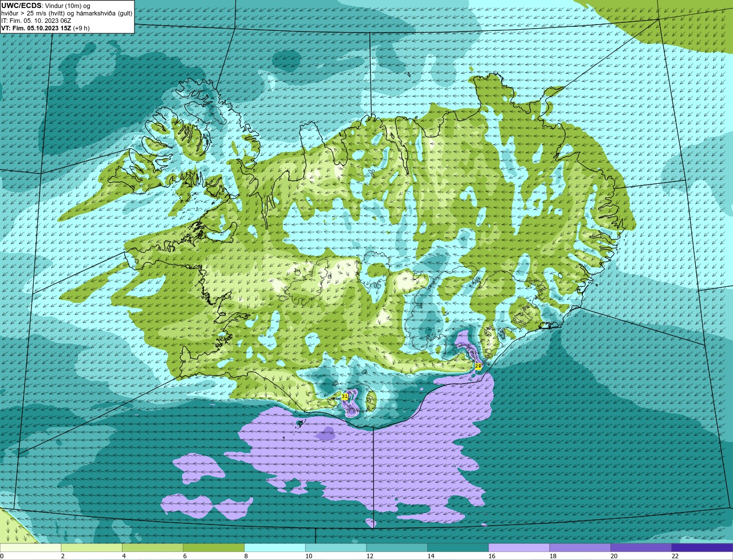The width and height of the screenshot is (733, 560).
Task: Click the 12–14 m/s teal legend swatch
Action: pos(397,547)
